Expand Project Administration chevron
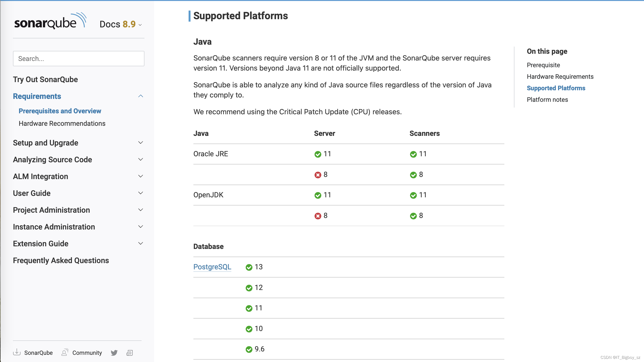 [x=141, y=210]
